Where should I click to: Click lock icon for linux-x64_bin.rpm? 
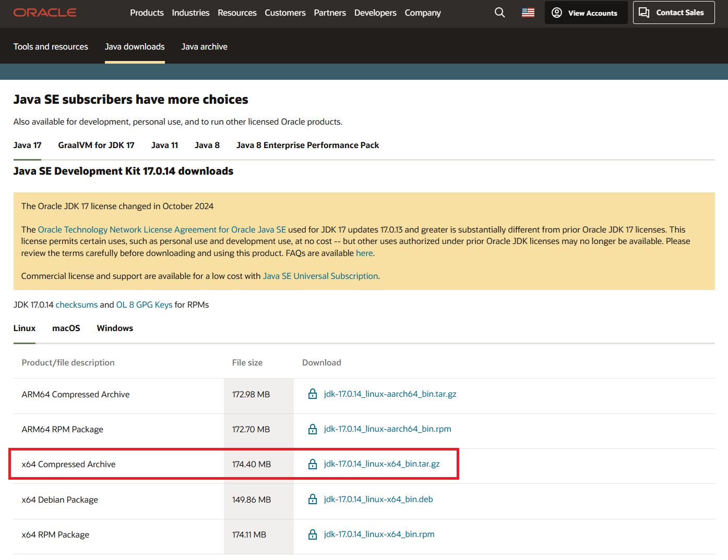313,534
